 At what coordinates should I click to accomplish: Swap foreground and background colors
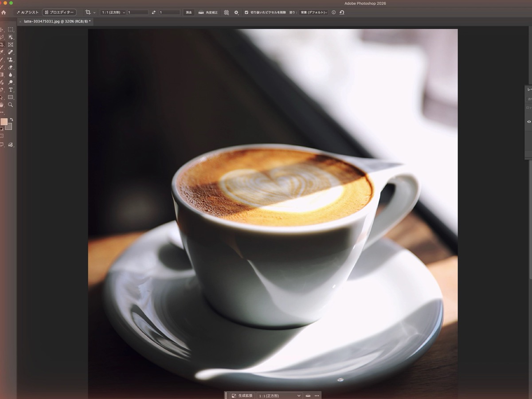(12, 119)
